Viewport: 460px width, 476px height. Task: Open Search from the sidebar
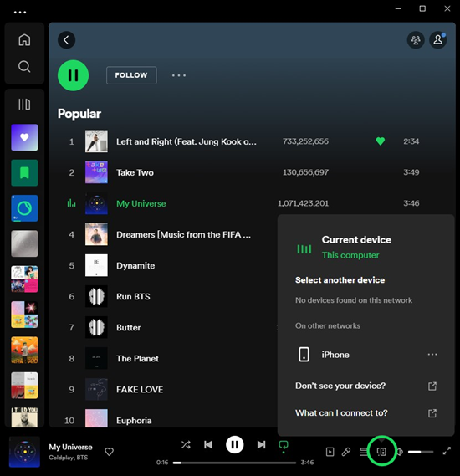click(x=24, y=66)
